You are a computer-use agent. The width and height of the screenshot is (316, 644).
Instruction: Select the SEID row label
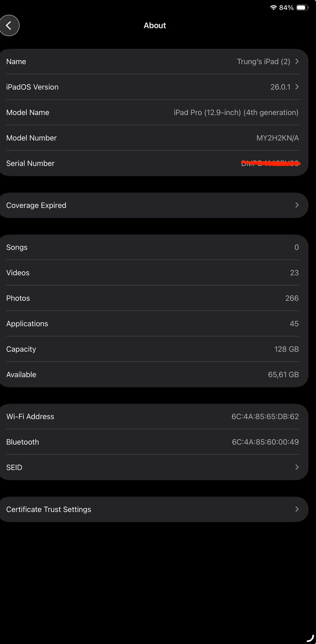point(14,467)
